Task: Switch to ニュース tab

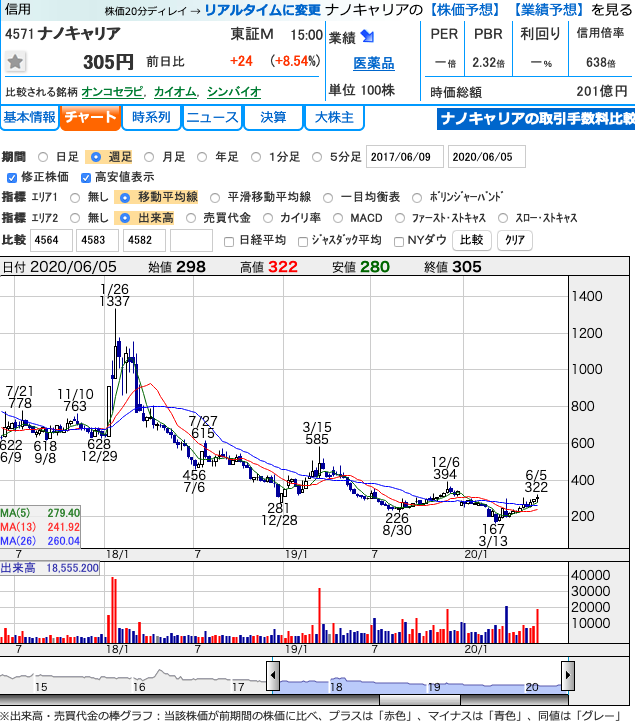Action: click(212, 117)
